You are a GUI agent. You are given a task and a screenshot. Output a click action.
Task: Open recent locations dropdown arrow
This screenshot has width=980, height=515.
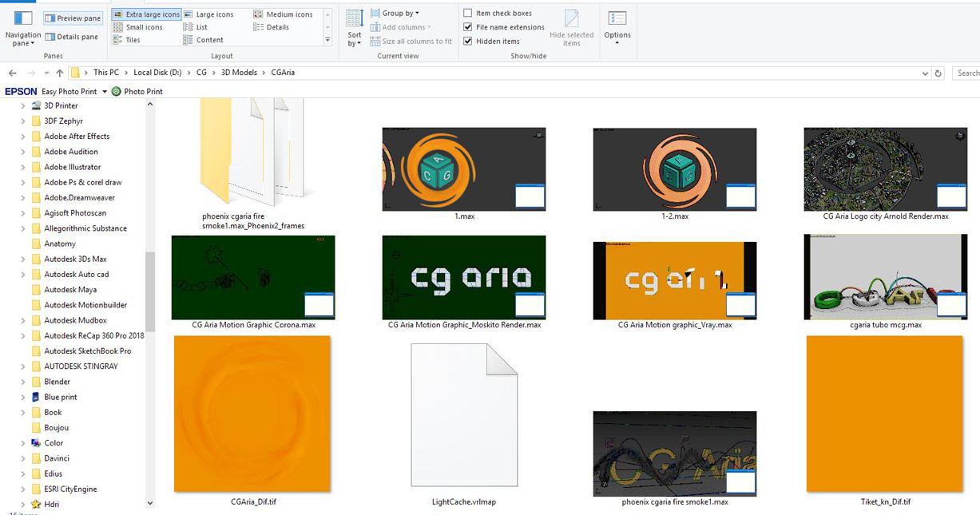pos(45,73)
